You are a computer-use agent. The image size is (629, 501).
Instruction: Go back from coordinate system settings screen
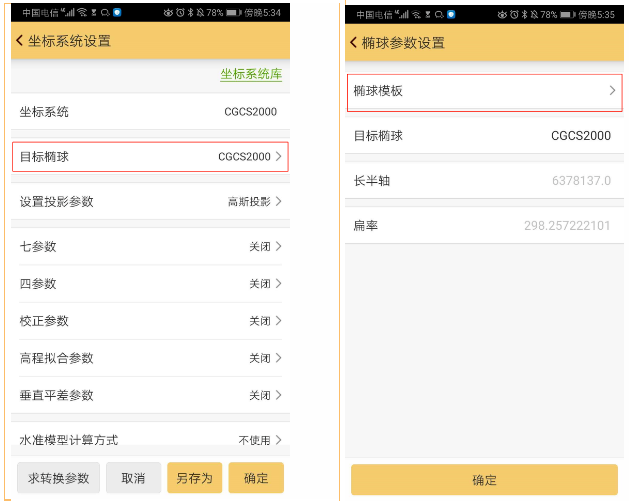tap(20, 41)
